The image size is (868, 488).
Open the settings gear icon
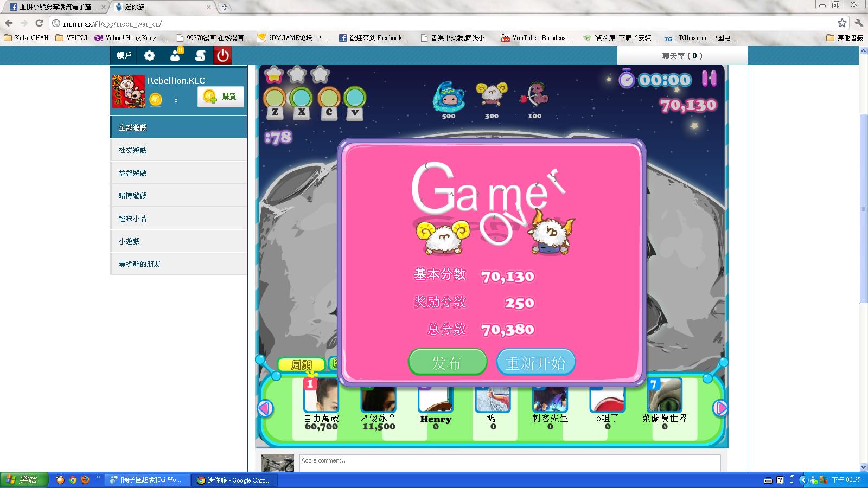[149, 55]
